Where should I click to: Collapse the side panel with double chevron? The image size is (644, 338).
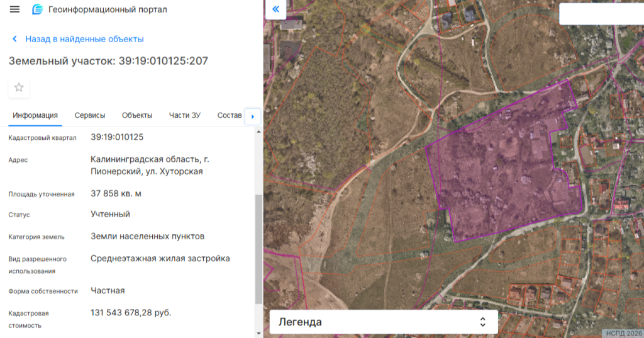275,9
